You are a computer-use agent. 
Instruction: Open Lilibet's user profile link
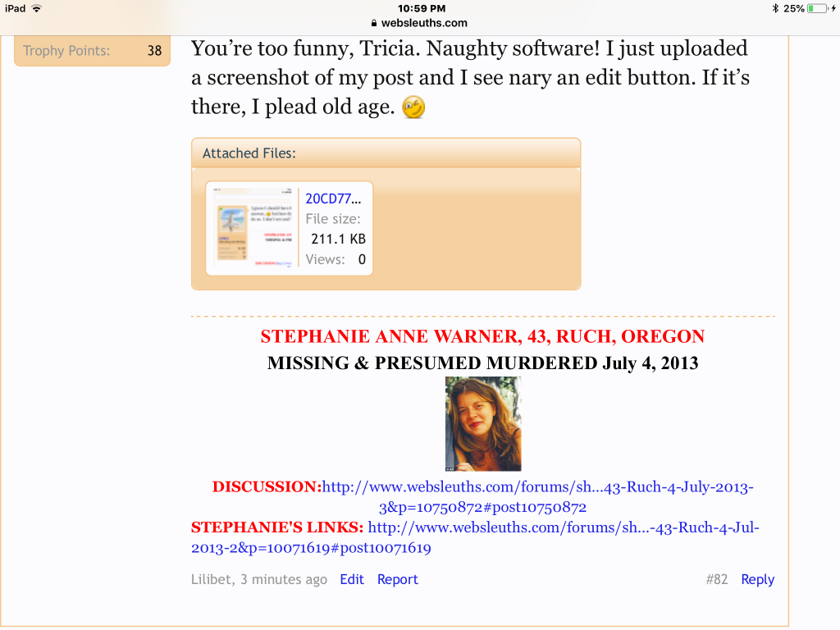tap(211, 579)
